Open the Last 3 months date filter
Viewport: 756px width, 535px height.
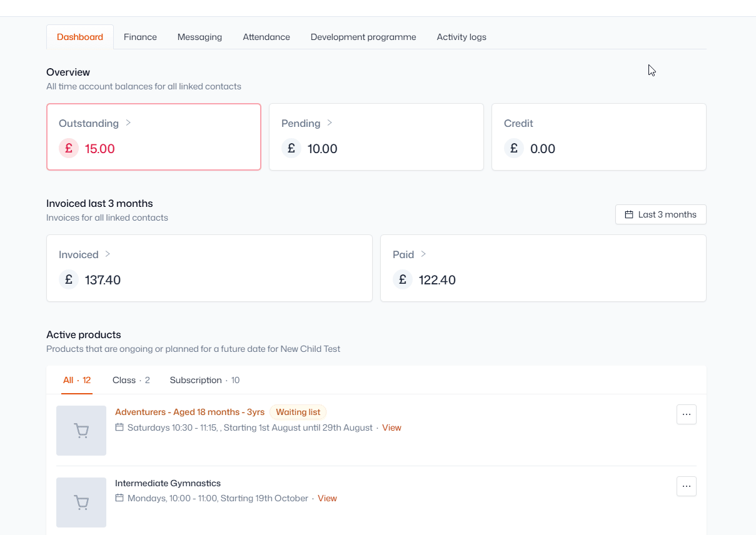(x=661, y=214)
